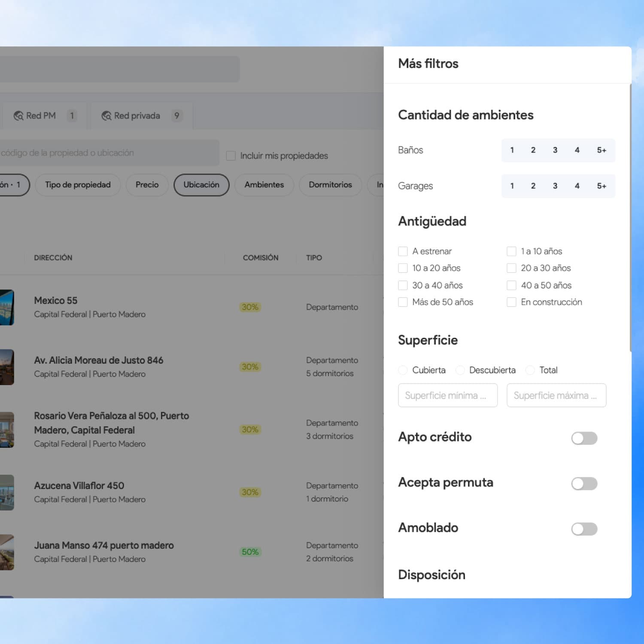Click the Red PM search icon
Image resolution: width=644 pixels, height=644 pixels.
coord(18,116)
